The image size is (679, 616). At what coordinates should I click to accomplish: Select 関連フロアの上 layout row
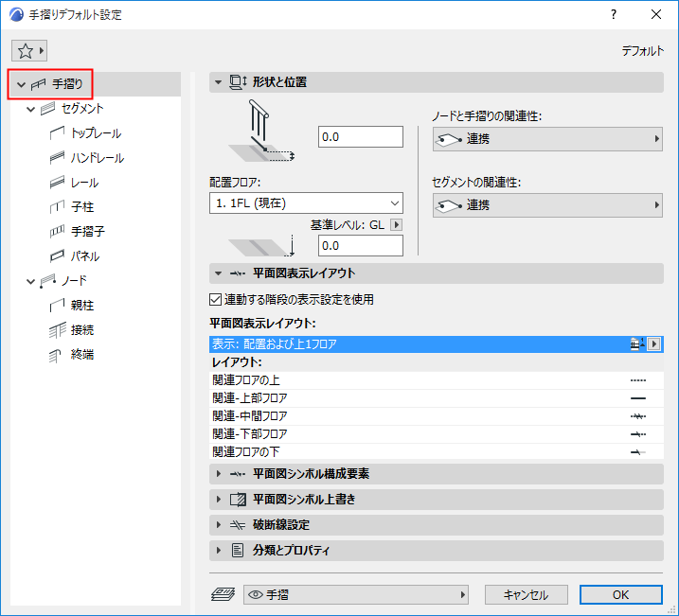(x=436, y=380)
